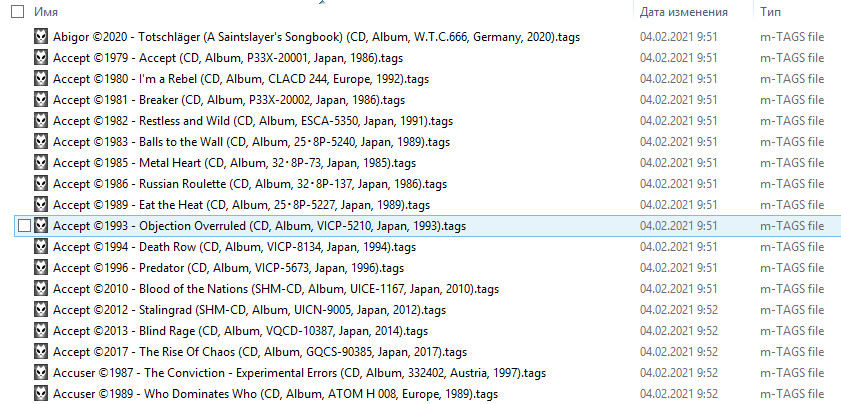Sort by Дата изменения column header
The height and width of the screenshot is (404, 841).
click(684, 12)
